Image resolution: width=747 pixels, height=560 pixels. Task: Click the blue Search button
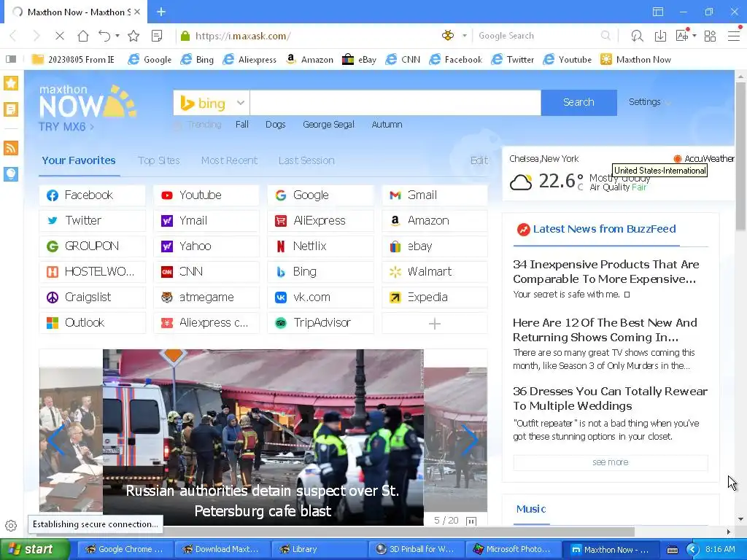[x=578, y=102]
